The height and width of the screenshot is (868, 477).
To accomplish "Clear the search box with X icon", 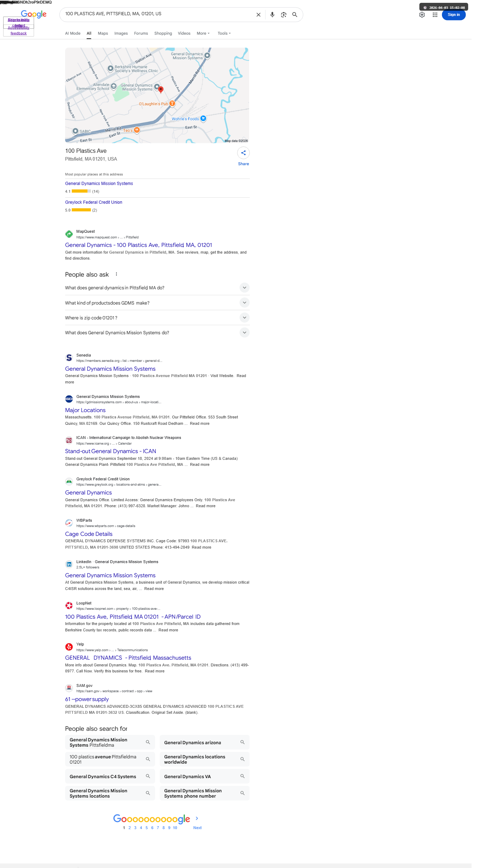I will 258,15.
